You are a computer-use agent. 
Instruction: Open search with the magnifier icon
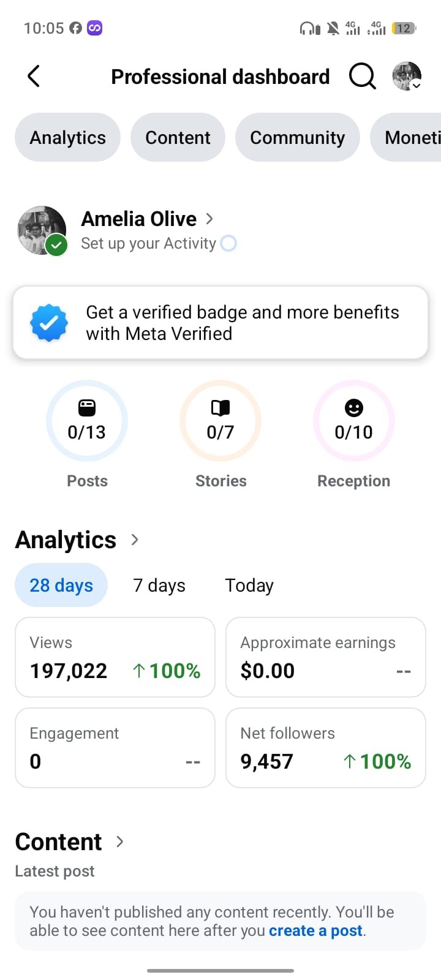[362, 77]
